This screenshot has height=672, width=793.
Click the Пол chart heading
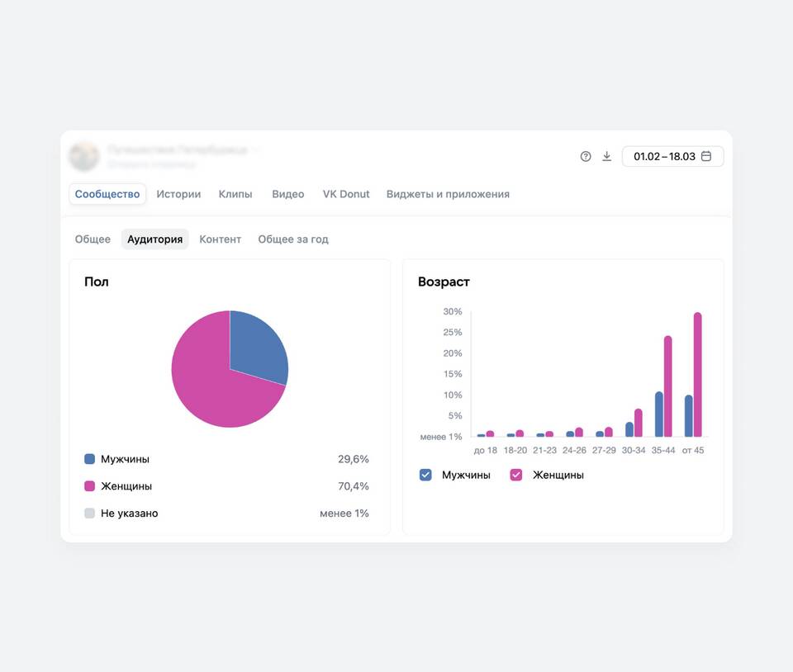coord(96,282)
